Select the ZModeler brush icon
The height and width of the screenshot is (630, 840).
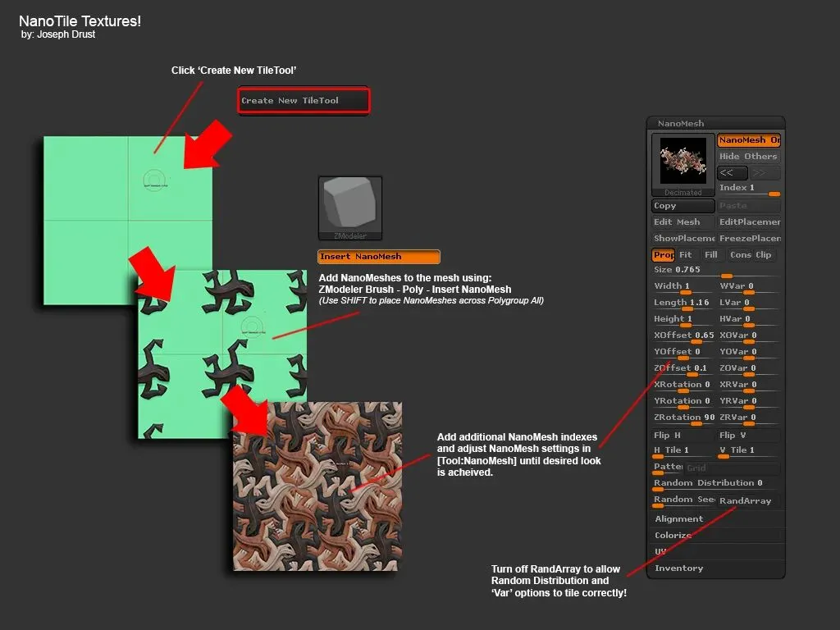[350, 208]
